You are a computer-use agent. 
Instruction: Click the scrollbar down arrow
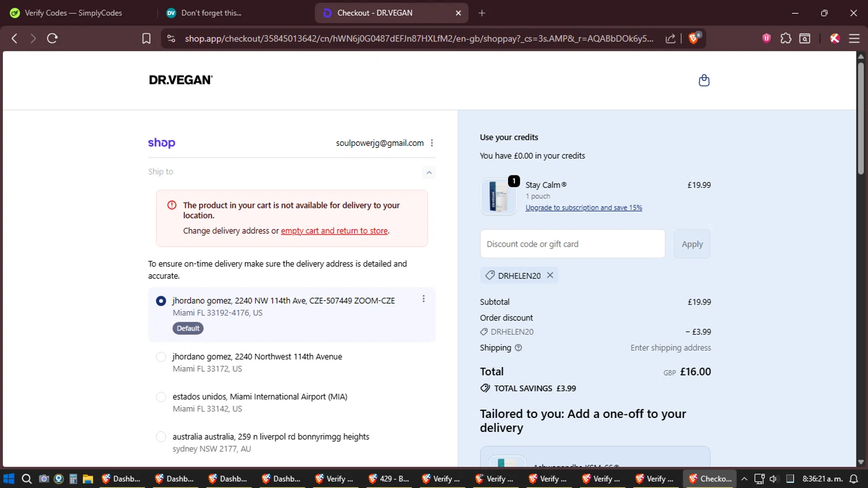tap(860, 462)
